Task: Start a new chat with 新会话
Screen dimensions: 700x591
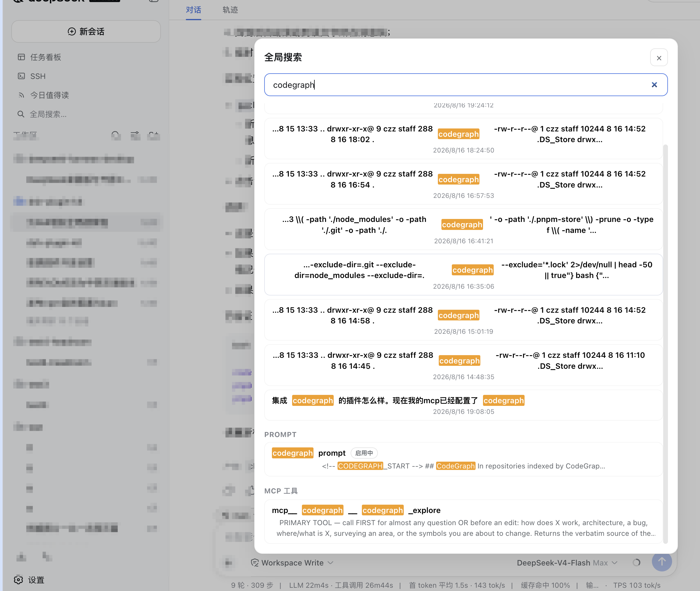Action: pyautogui.click(x=86, y=31)
